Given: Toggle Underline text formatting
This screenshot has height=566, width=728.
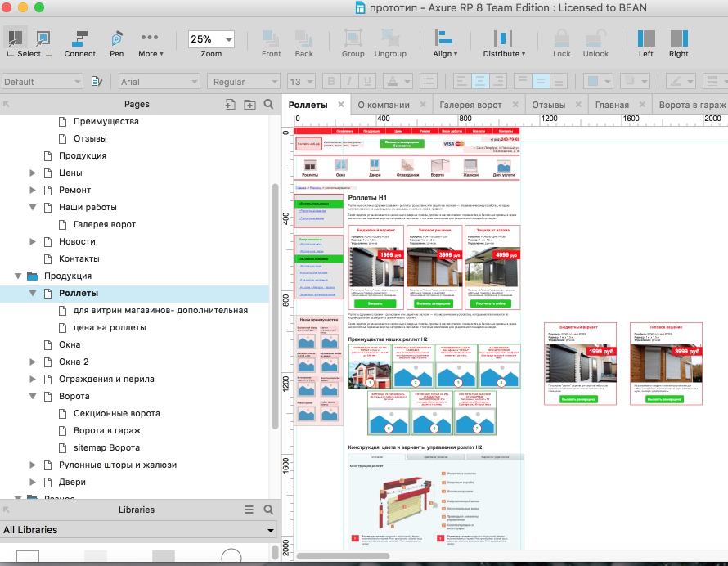Looking at the screenshot, I should (x=367, y=82).
